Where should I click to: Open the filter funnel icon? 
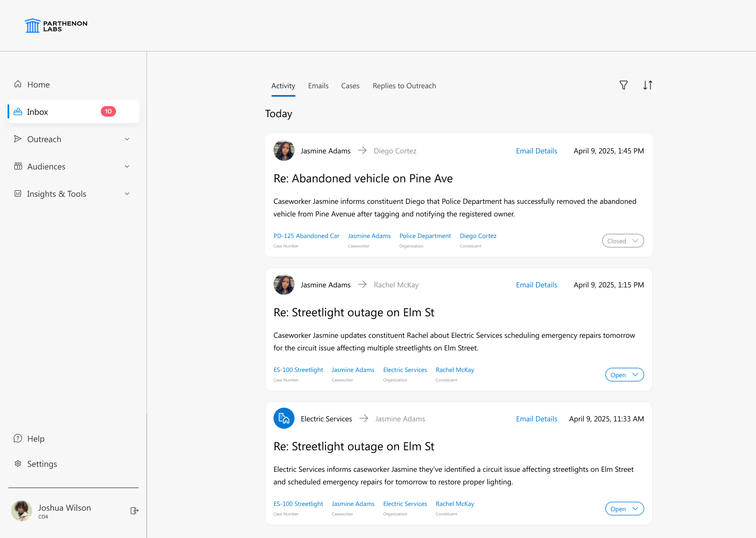(624, 85)
